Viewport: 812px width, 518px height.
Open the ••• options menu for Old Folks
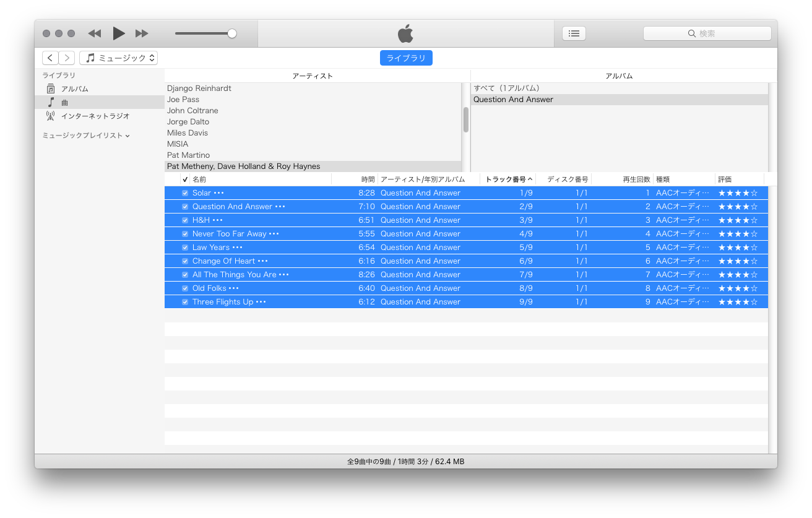(234, 288)
